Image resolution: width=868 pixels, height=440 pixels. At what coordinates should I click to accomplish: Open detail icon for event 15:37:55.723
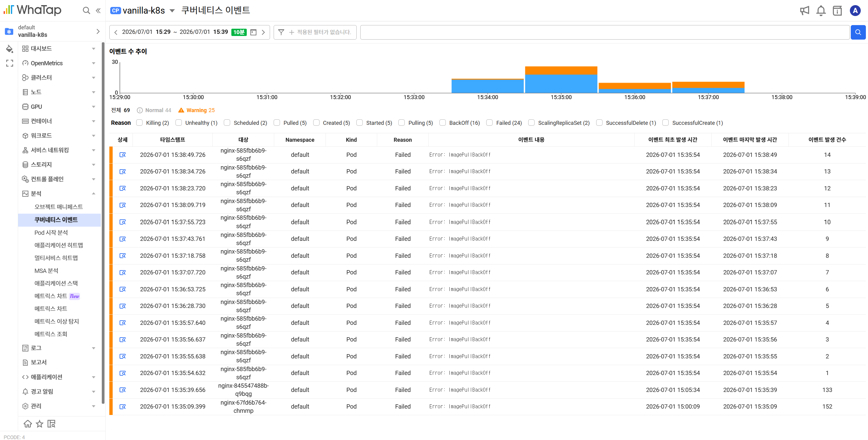coord(123,222)
